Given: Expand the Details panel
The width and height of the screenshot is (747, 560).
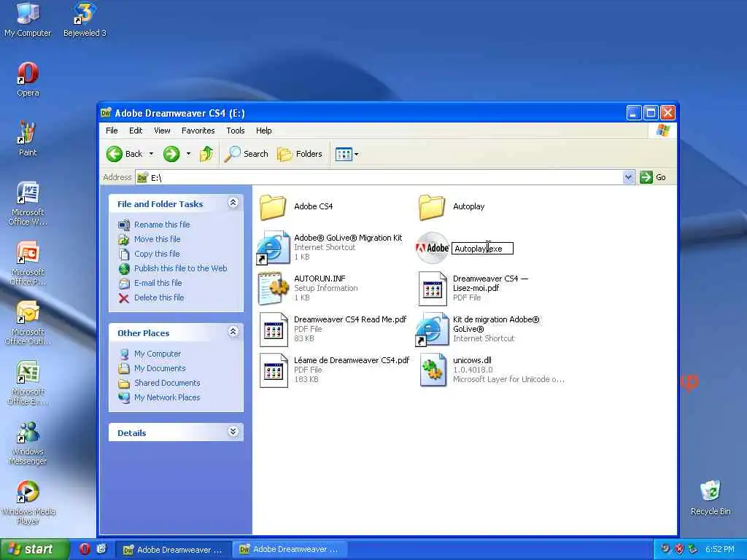Looking at the screenshot, I should point(233,432).
